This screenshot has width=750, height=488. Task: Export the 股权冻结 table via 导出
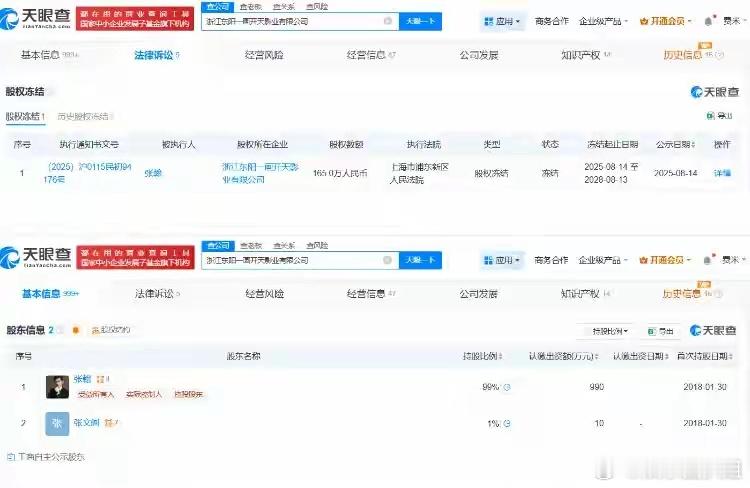(719, 116)
